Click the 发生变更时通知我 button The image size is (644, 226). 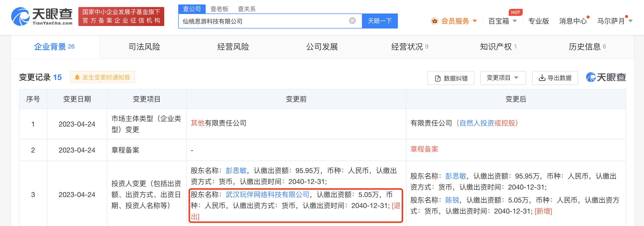pyautogui.click(x=102, y=77)
